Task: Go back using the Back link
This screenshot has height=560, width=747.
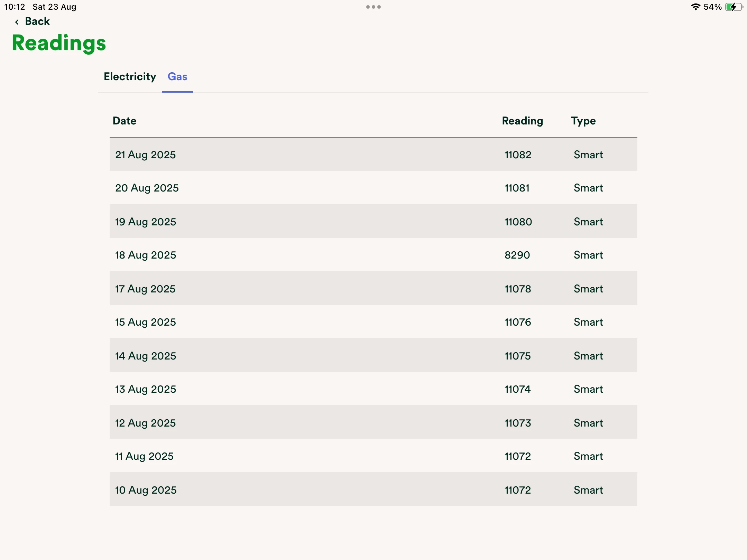Action: (x=37, y=21)
